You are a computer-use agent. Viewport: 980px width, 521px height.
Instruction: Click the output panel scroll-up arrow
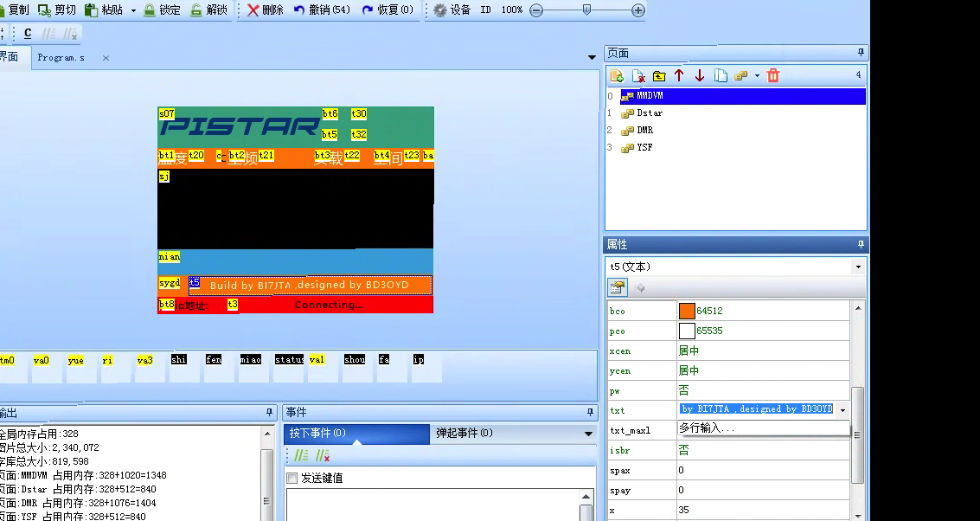pyautogui.click(x=267, y=434)
